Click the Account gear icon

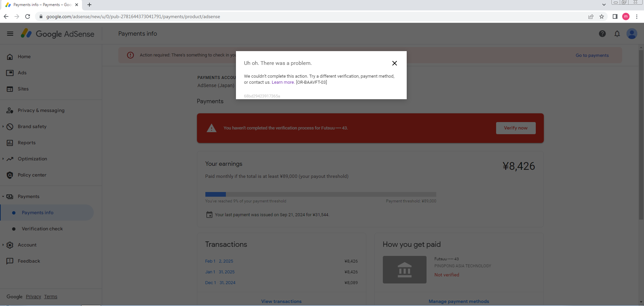10,245
